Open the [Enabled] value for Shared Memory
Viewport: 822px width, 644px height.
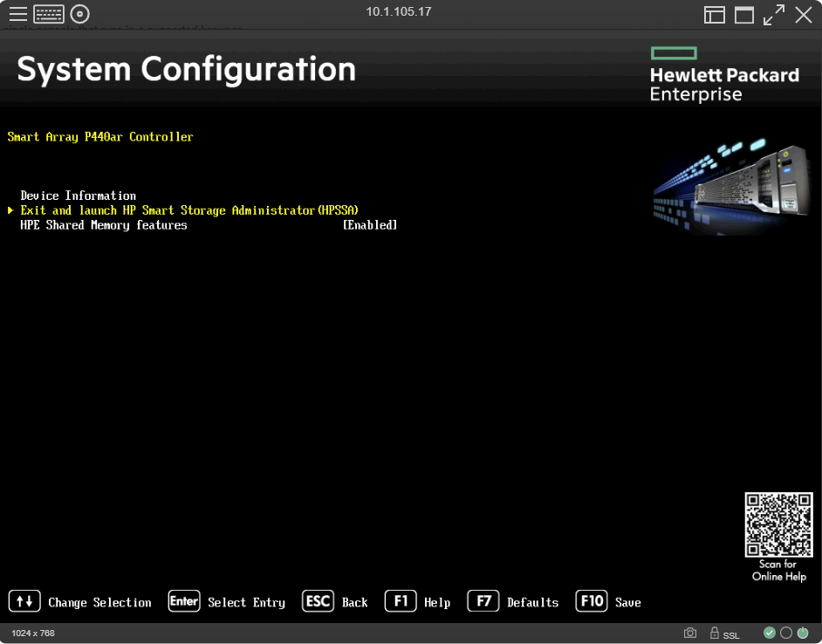tap(370, 225)
